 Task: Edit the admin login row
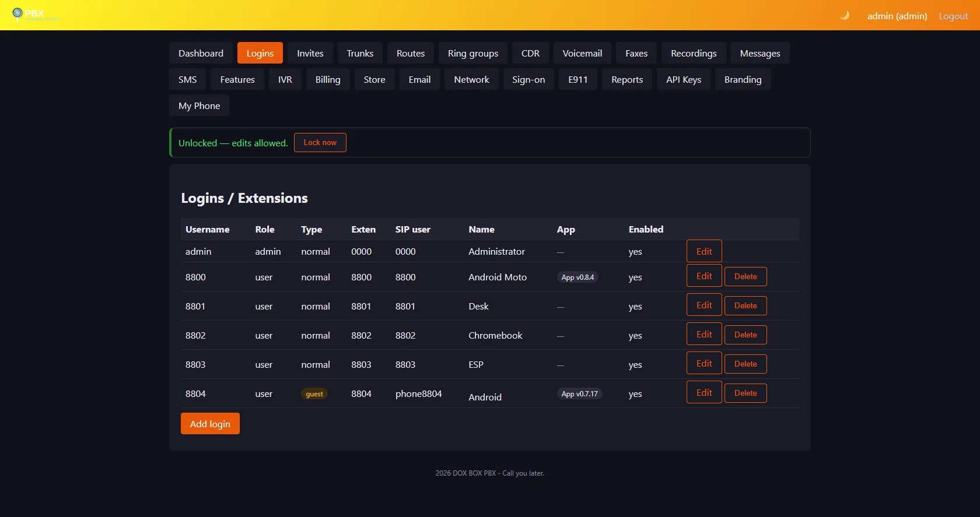click(704, 251)
